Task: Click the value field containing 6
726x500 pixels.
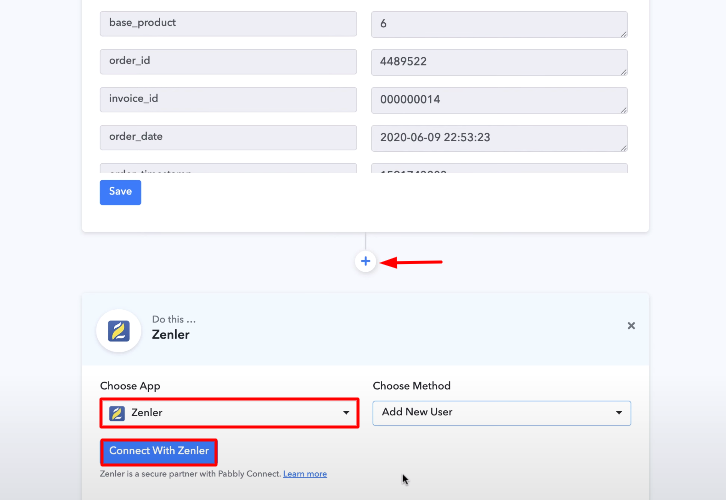Action: pyautogui.click(x=499, y=24)
